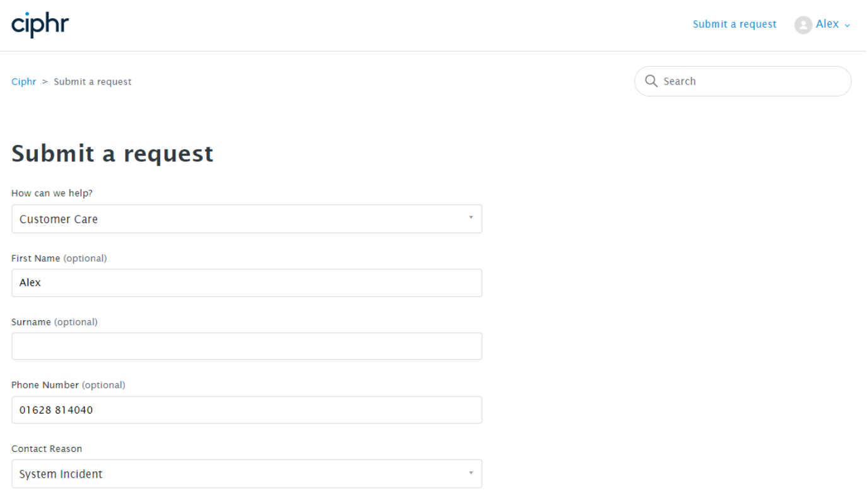Click the System Incident dropdown arrow
Screen dimensions: 868x498
click(470, 473)
